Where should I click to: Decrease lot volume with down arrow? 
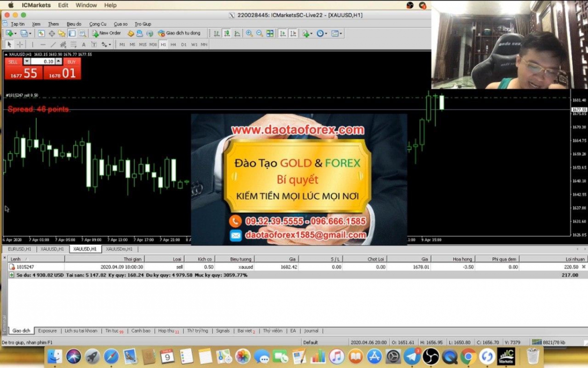pyautogui.click(x=27, y=62)
